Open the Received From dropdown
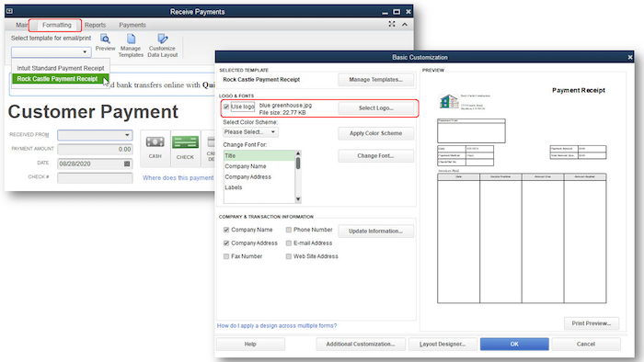Viewport: 644px width, 362px height. (x=95, y=135)
